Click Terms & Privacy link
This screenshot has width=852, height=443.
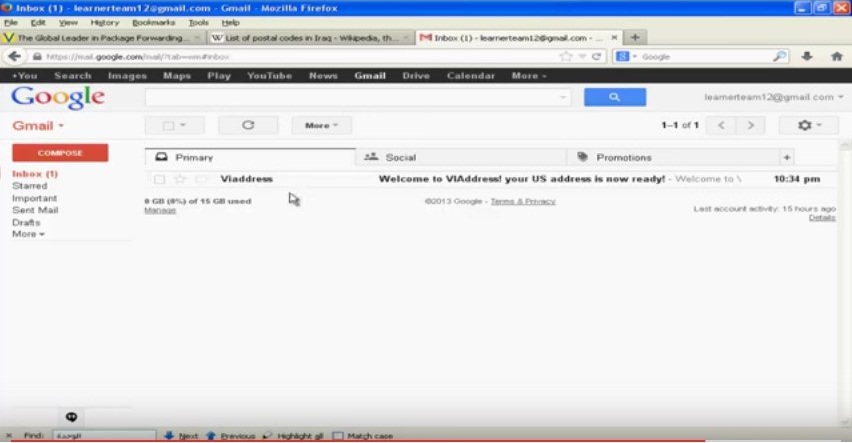point(523,201)
